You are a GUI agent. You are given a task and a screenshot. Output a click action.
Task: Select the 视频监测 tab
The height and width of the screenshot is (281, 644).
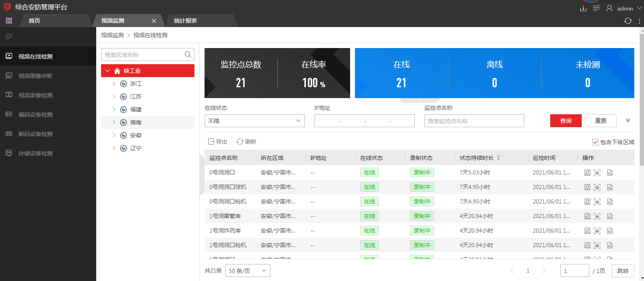coord(113,21)
